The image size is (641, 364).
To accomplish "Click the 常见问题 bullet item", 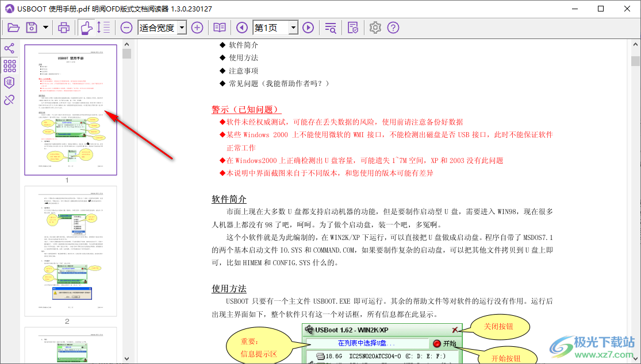I will (x=279, y=83).
